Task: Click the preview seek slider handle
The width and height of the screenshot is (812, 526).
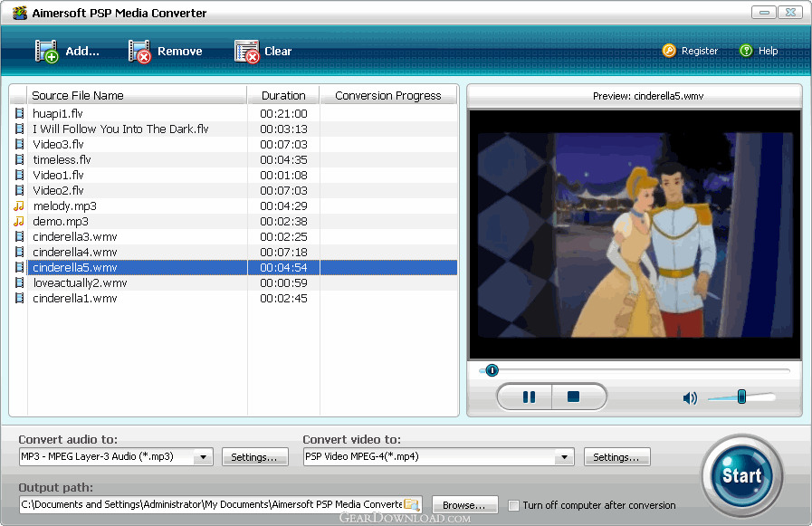Action: point(492,370)
